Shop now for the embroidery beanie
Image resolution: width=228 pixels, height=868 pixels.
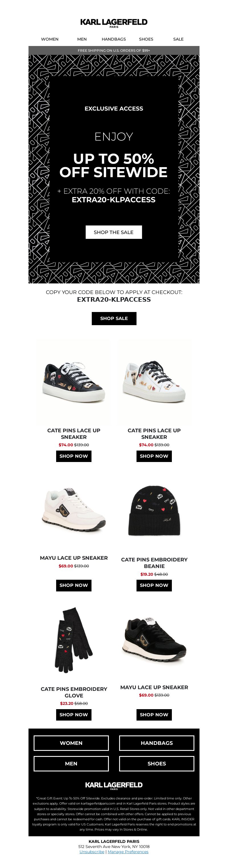[x=154, y=585]
